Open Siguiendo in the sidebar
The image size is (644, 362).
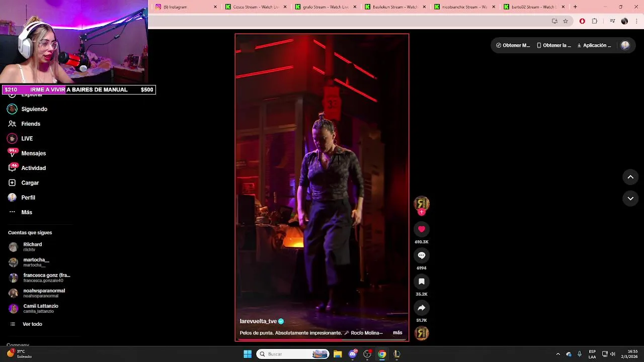point(28,109)
